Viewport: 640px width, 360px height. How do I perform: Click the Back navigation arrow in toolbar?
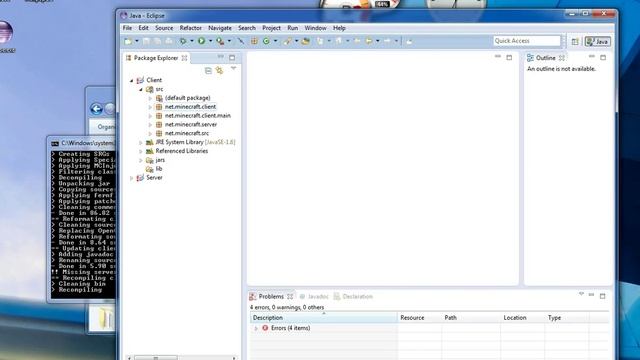369,41
